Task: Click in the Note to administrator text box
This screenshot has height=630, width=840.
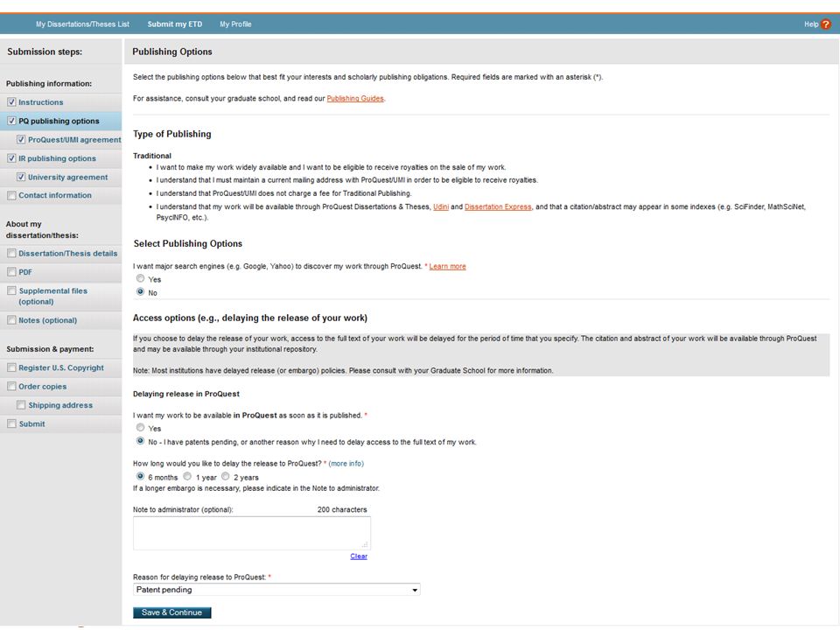Action: [252, 533]
